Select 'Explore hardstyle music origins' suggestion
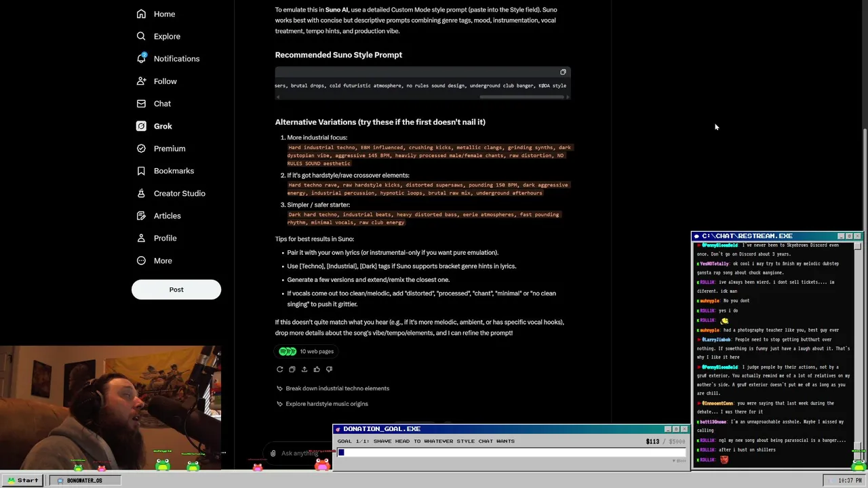868x488 pixels. (322, 404)
